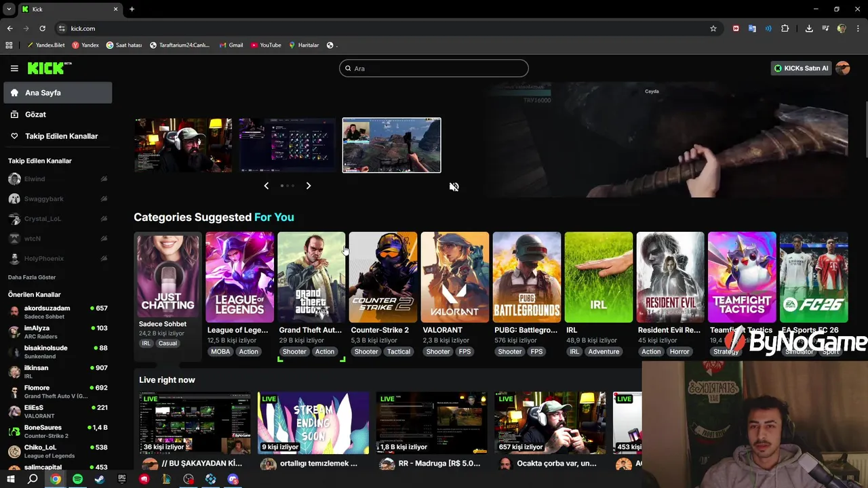Image resolution: width=868 pixels, height=488 pixels.
Task: Click the Adventure tag under IRL
Action: 604,352
